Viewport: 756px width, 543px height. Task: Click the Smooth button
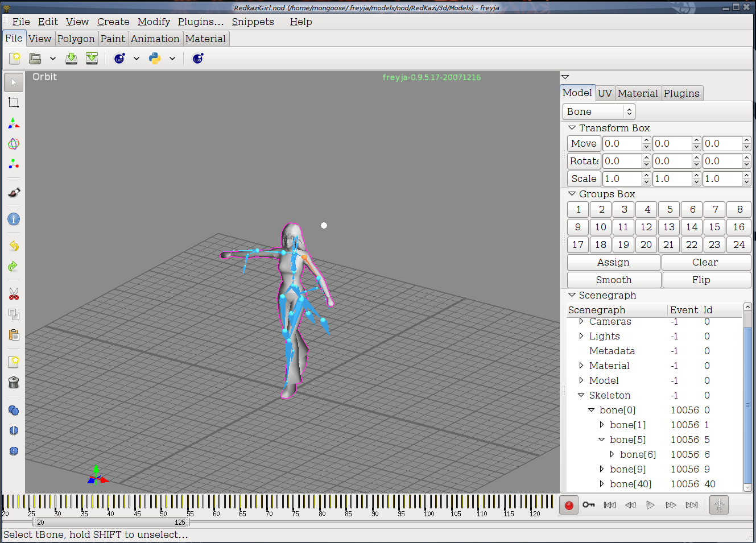pos(614,280)
